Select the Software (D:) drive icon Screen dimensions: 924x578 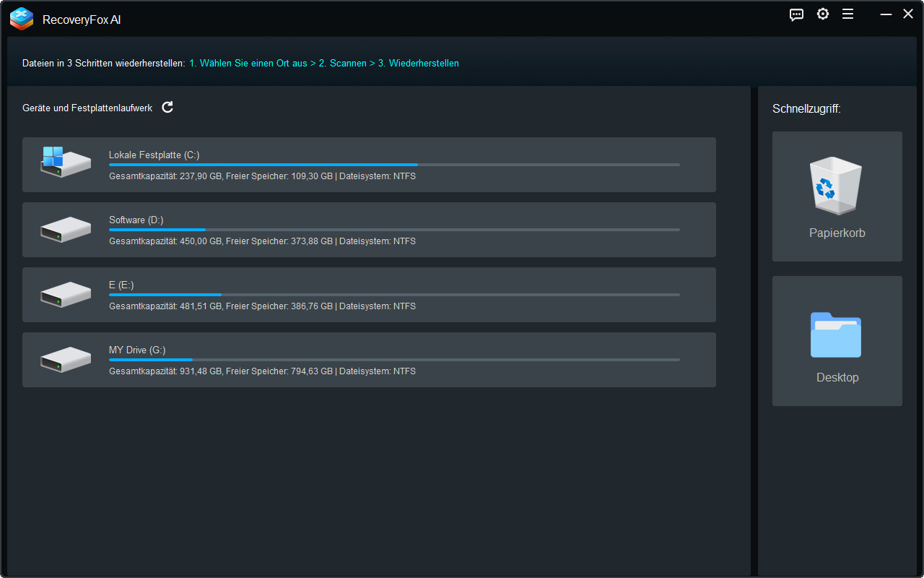[66, 230]
